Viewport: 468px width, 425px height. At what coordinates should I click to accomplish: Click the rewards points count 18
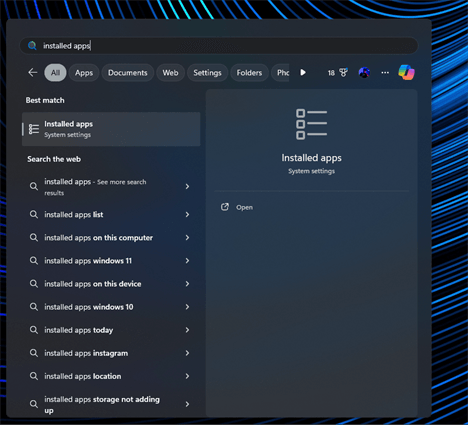[331, 73]
